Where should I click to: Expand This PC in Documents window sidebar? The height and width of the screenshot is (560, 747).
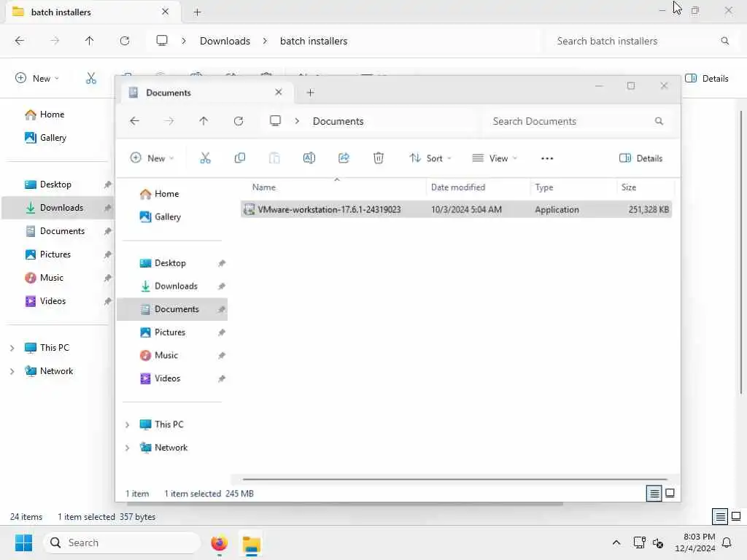coord(127,425)
